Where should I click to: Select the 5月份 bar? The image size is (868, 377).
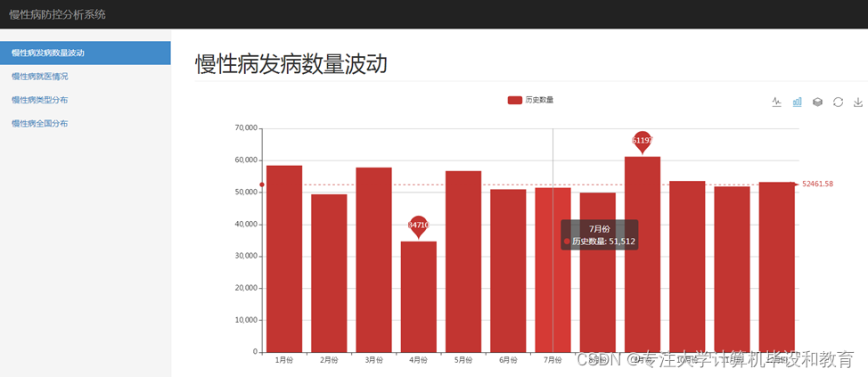click(x=463, y=261)
